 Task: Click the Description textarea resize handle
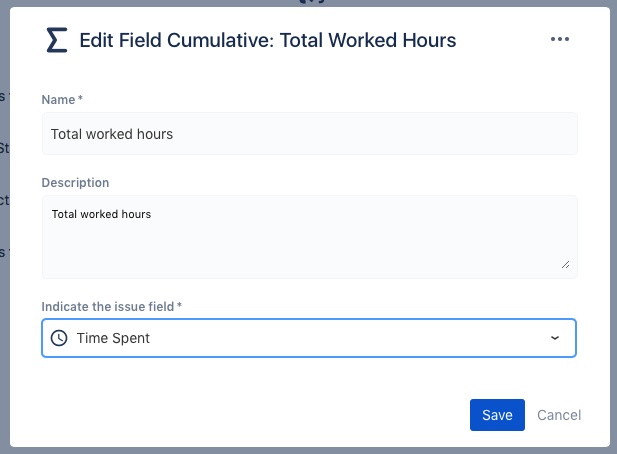click(x=565, y=265)
